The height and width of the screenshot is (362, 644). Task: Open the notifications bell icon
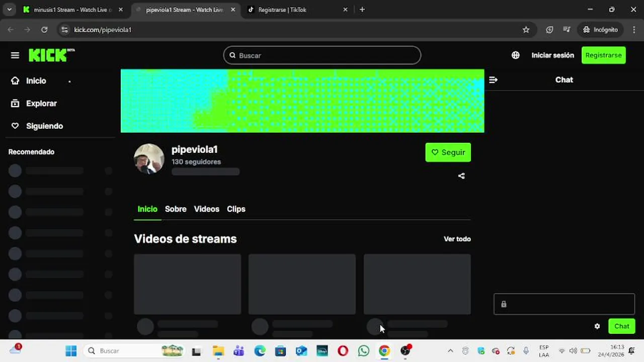[632, 351]
